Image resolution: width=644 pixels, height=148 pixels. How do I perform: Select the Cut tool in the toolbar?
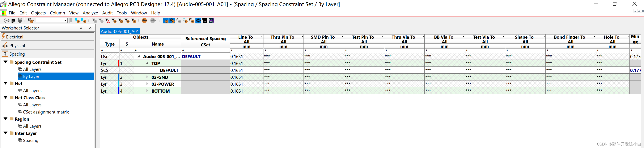tap(7, 20)
